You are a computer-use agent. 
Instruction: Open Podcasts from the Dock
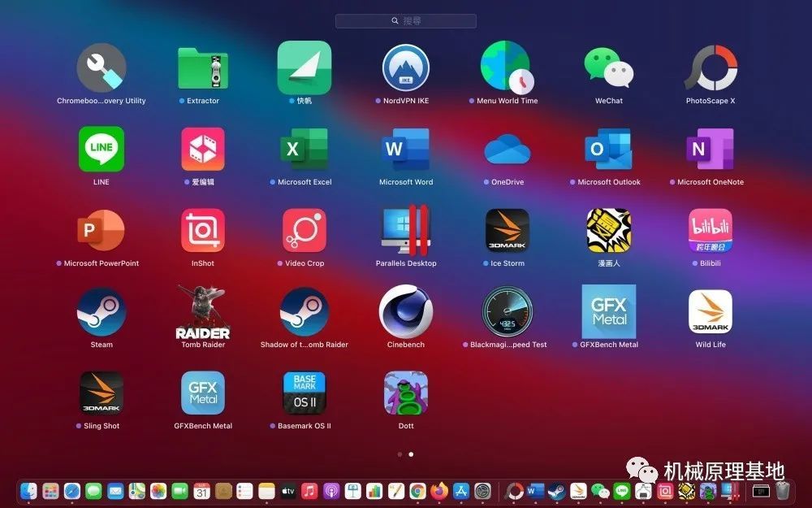pos(331,490)
